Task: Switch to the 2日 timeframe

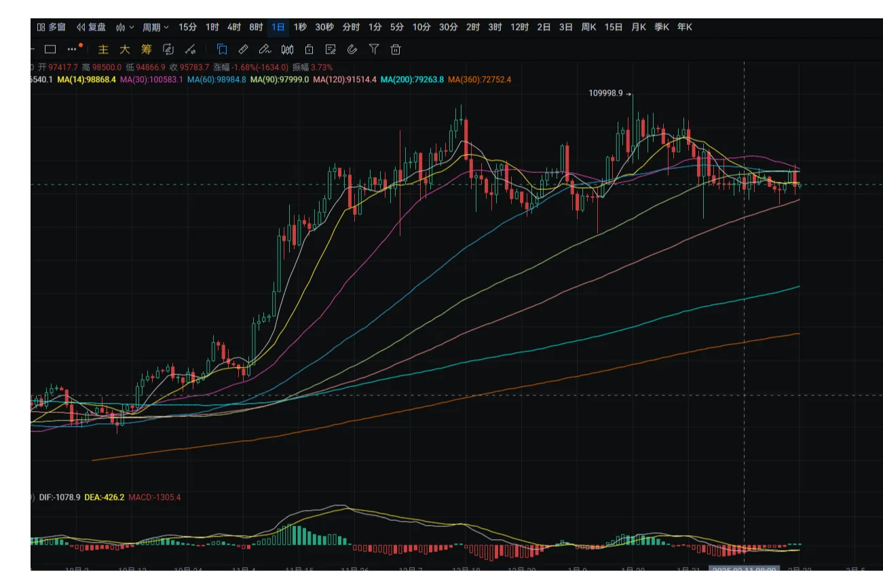Action: point(544,27)
